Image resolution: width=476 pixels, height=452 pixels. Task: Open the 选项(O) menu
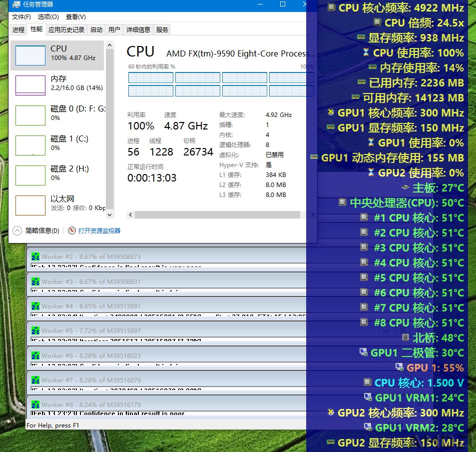tap(48, 17)
